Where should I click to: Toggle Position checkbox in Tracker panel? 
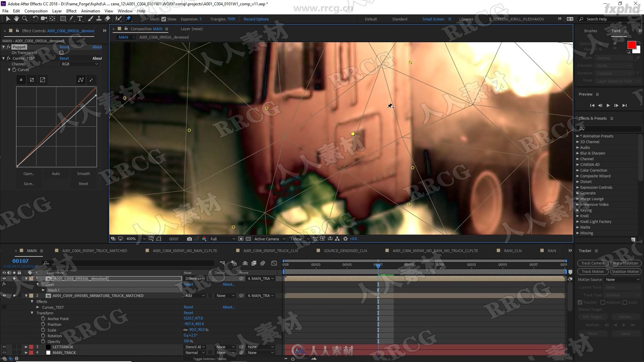pos(580,302)
